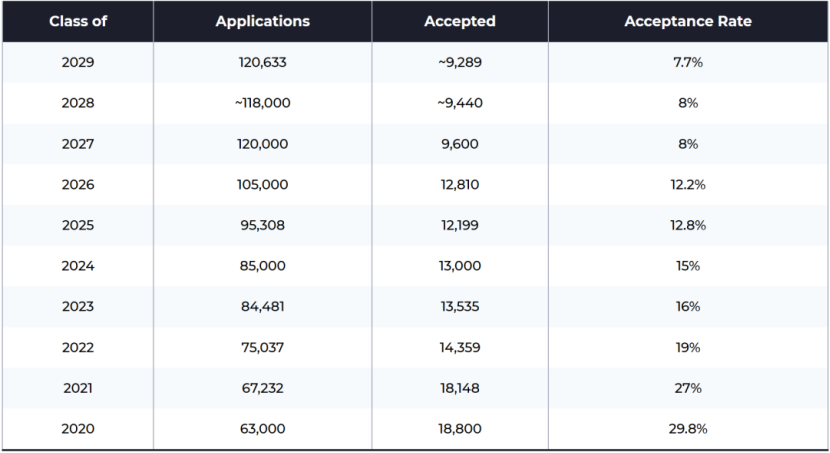Screen dimensions: 830x453
Task: Select the "Accepted" column header
Action: click(459, 21)
